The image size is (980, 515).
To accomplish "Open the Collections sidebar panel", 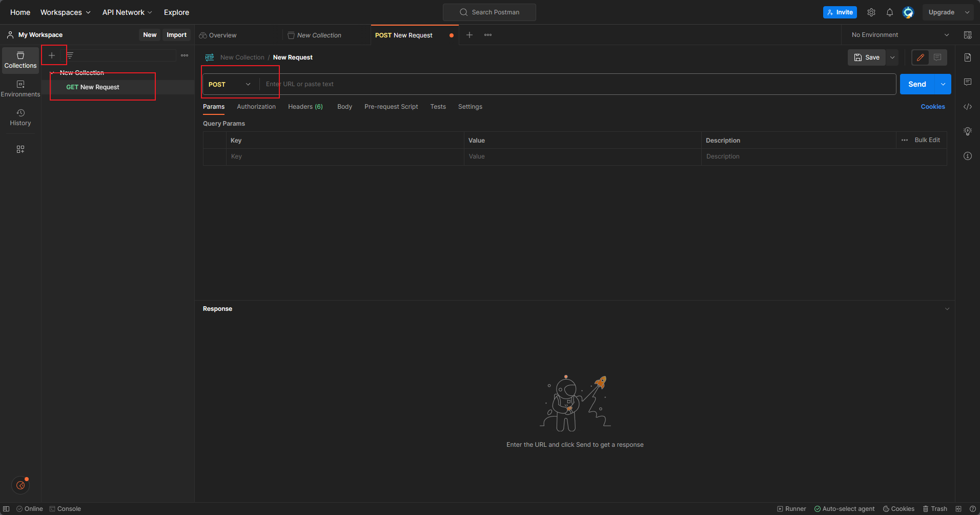I will pyautogui.click(x=21, y=60).
